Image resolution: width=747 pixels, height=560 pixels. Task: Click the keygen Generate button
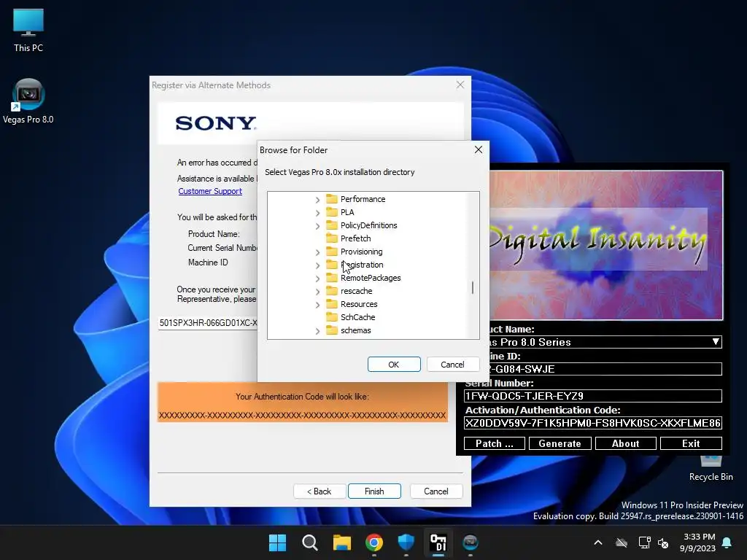coord(560,443)
